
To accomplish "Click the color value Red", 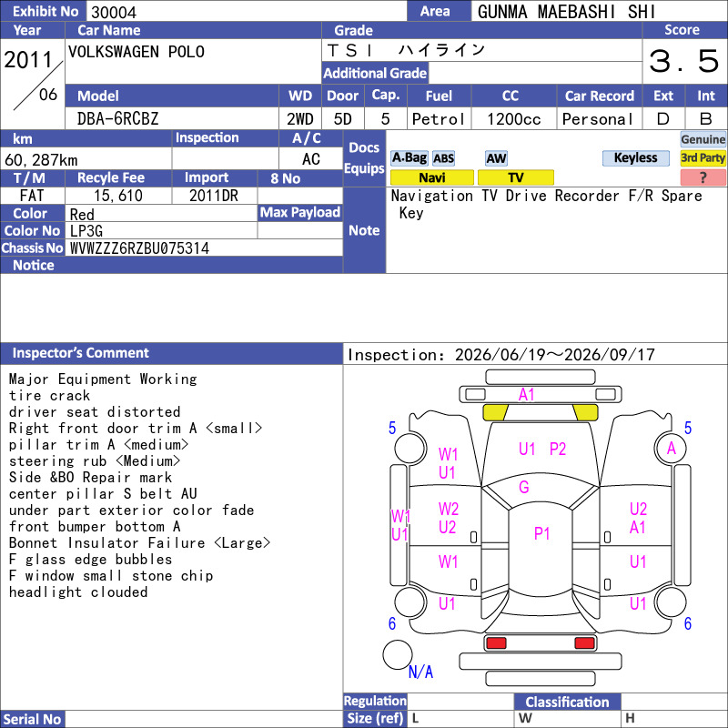I will point(82,215).
